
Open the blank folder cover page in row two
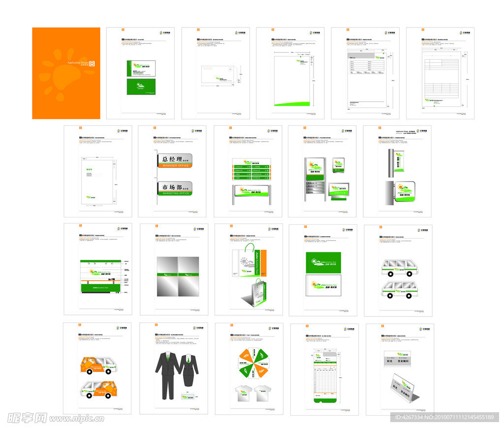click(x=98, y=171)
